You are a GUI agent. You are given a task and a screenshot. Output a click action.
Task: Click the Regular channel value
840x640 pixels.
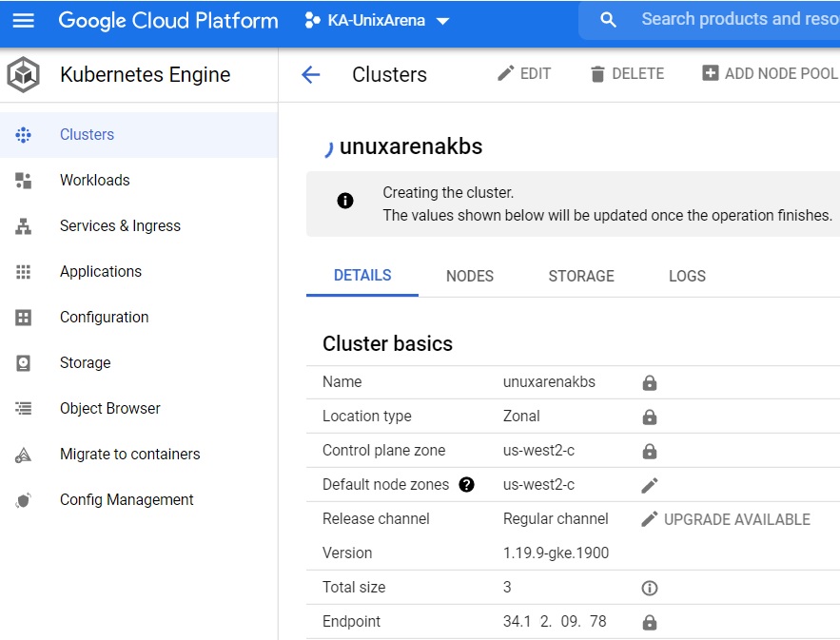(556, 518)
